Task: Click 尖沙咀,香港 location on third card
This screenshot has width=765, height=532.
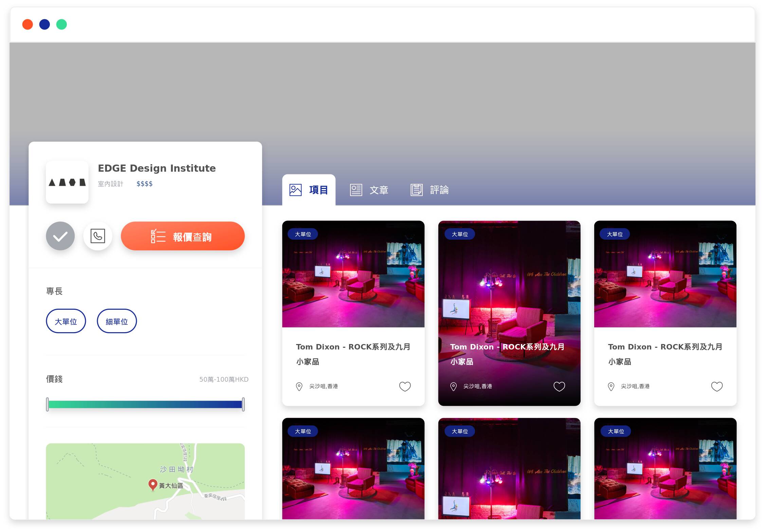Action: pyautogui.click(x=635, y=386)
